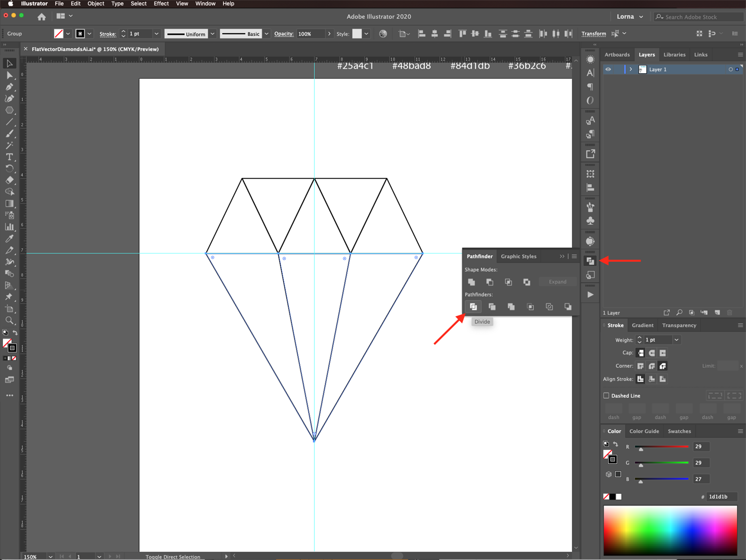Open the Window menu
The width and height of the screenshot is (746, 560).
click(x=205, y=3)
